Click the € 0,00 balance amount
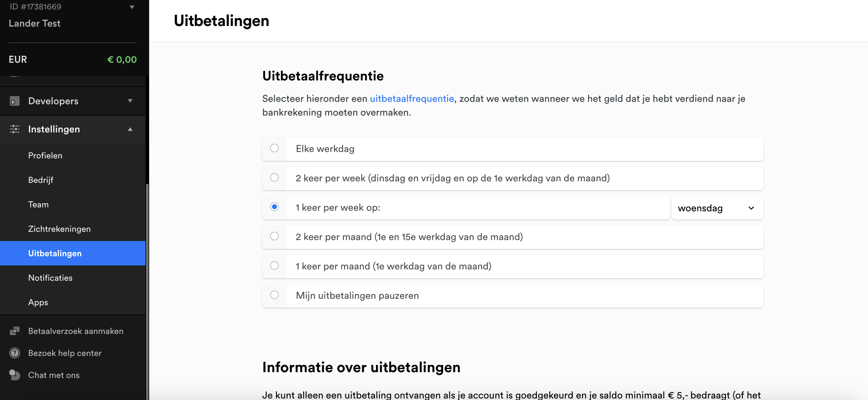The image size is (868, 400). [x=122, y=59]
